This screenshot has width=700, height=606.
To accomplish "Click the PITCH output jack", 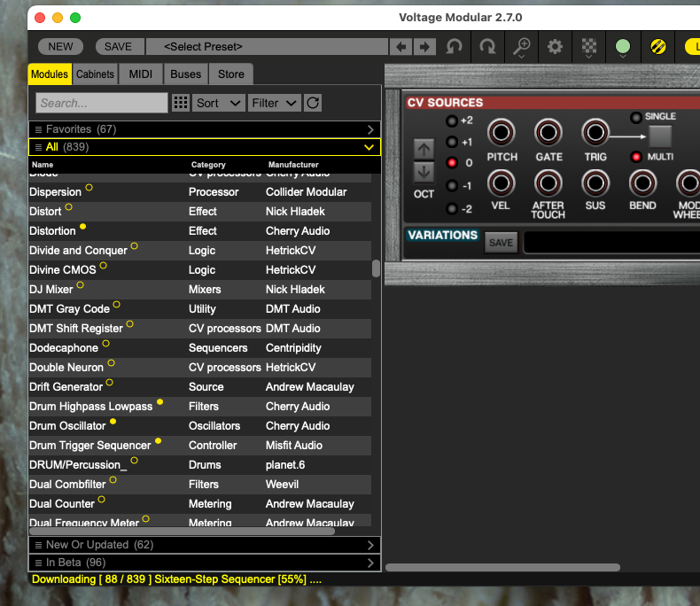I will 501,133.
